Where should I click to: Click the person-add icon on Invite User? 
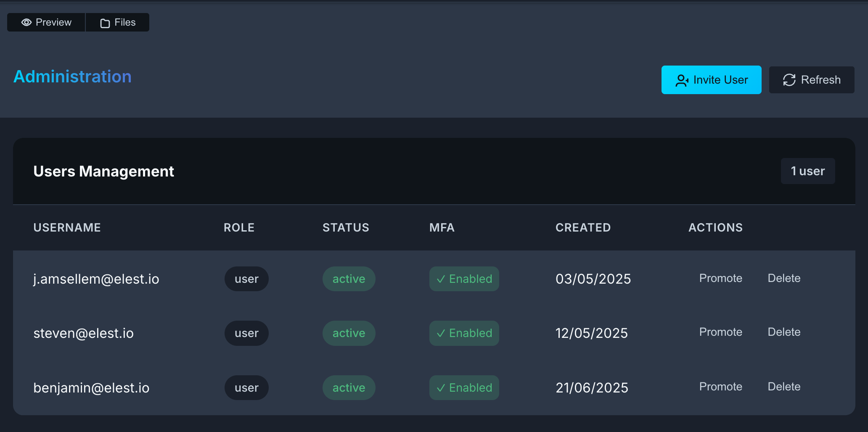[x=682, y=80]
